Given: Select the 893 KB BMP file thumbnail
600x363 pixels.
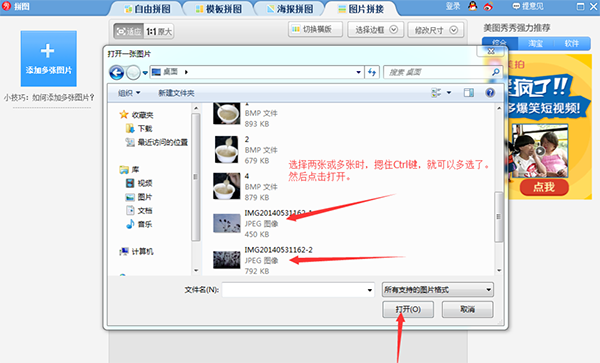Looking at the screenshot, I should (227, 113).
